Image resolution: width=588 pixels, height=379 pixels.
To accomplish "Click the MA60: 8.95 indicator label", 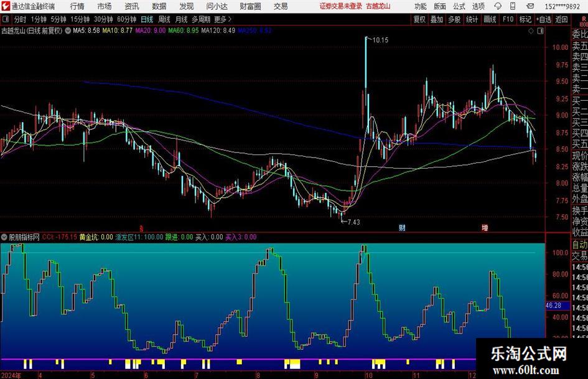I will [x=184, y=30].
